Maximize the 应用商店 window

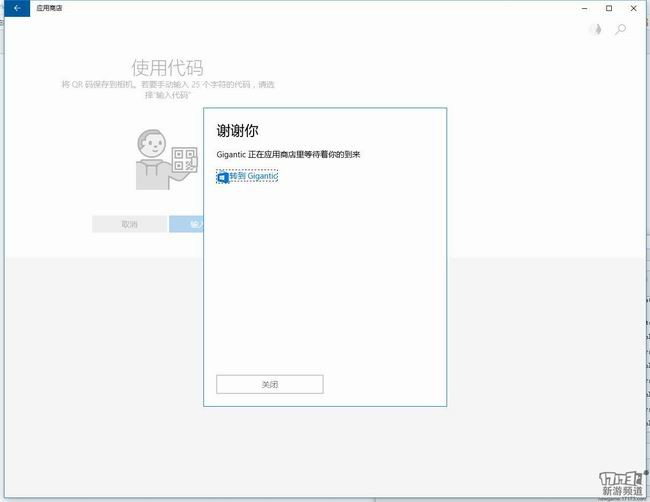click(609, 8)
